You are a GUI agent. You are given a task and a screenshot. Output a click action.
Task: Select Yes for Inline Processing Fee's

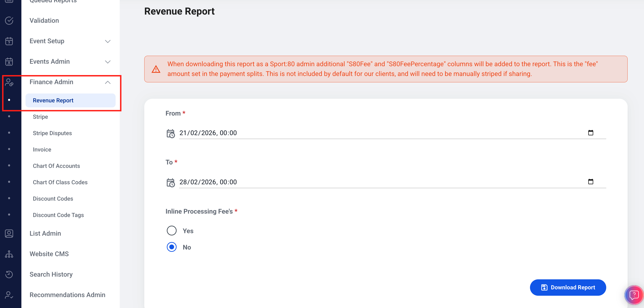click(x=172, y=230)
